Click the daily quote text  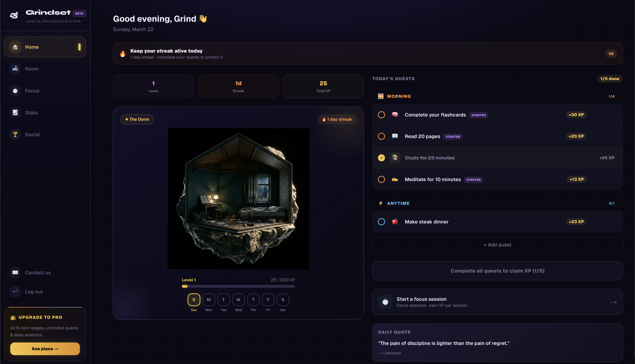pos(444,343)
